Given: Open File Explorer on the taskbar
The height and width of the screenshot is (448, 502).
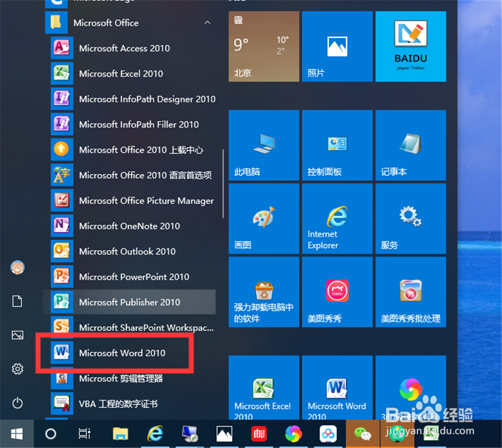Looking at the screenshot, I should 120,434.
